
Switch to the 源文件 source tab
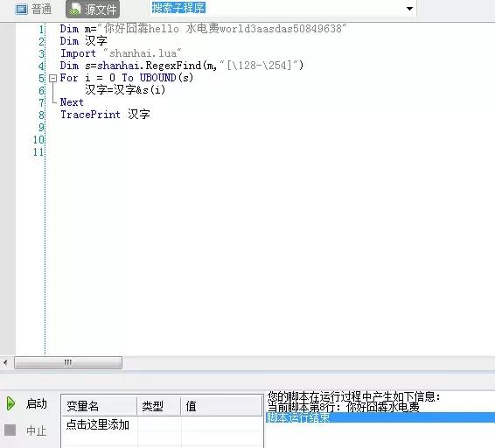pos(93,10)
